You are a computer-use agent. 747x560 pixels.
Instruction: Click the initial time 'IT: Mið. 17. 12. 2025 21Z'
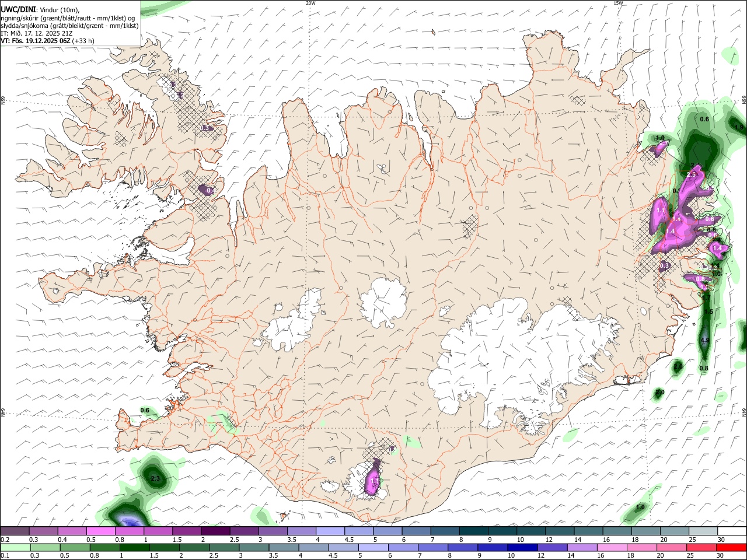coord(37,33)
